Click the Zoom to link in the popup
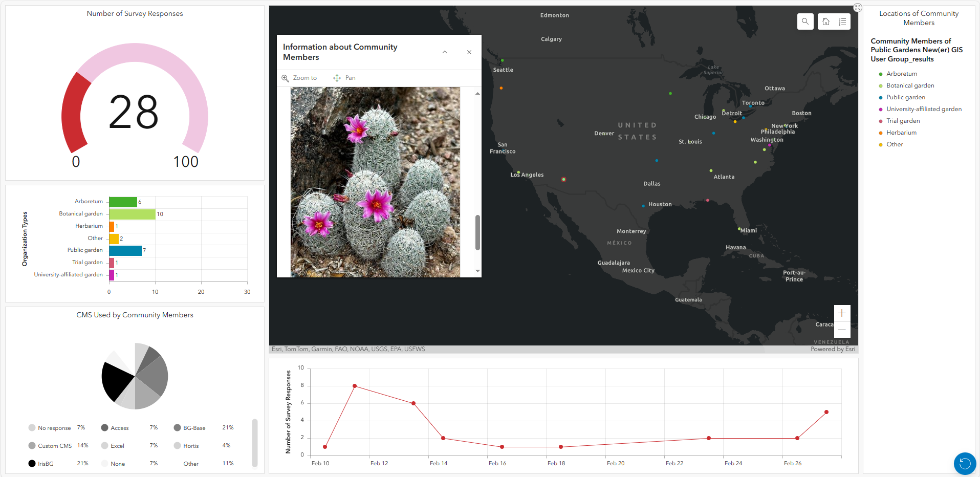Image resolution: width=980 pixels, height=477 pixels. pos(300,78)
